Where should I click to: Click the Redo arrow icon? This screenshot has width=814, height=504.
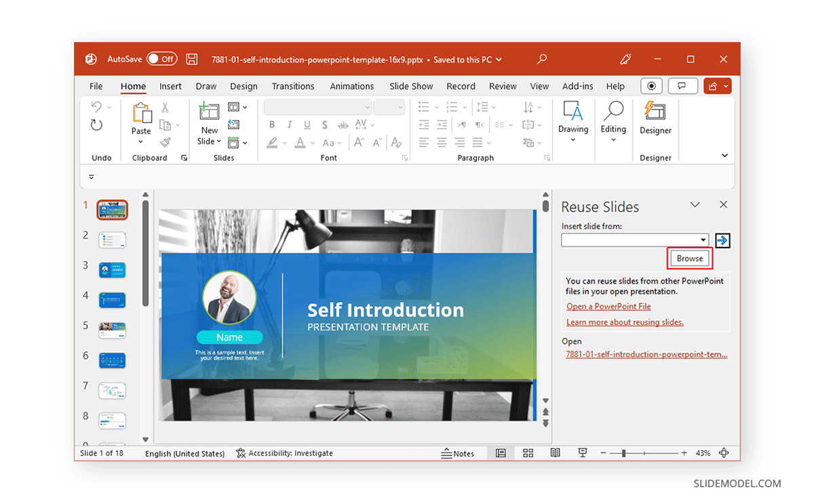tap(96, 125)
